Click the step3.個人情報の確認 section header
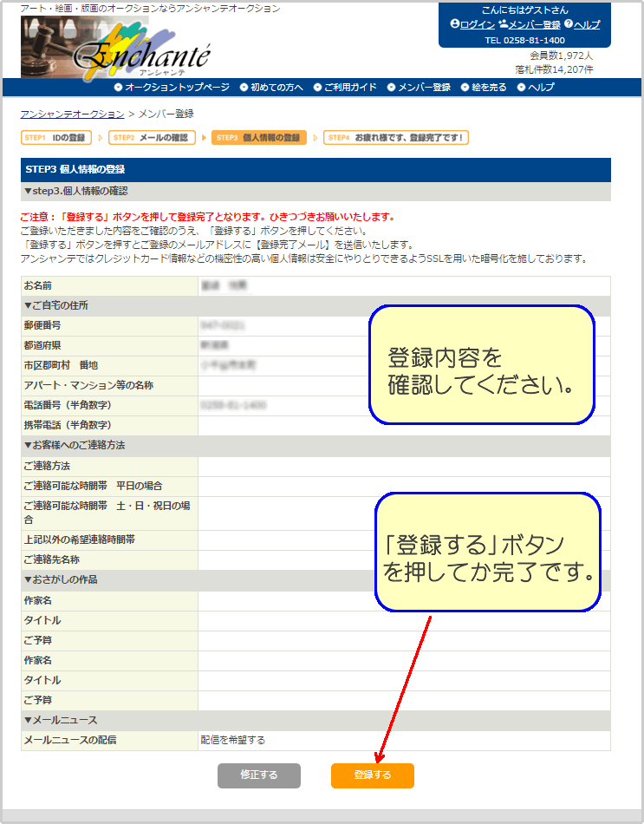This screenshot has height=824, width=644. pyautogui.click(x=315, y=192)
